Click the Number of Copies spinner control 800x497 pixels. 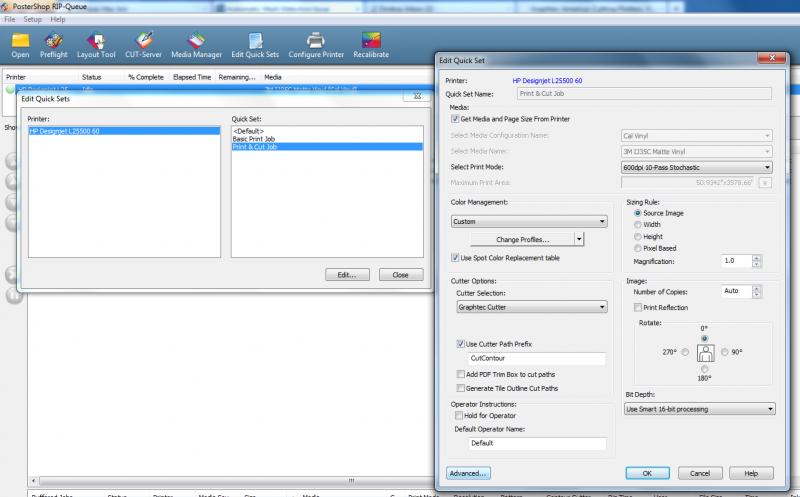point(757,291)
